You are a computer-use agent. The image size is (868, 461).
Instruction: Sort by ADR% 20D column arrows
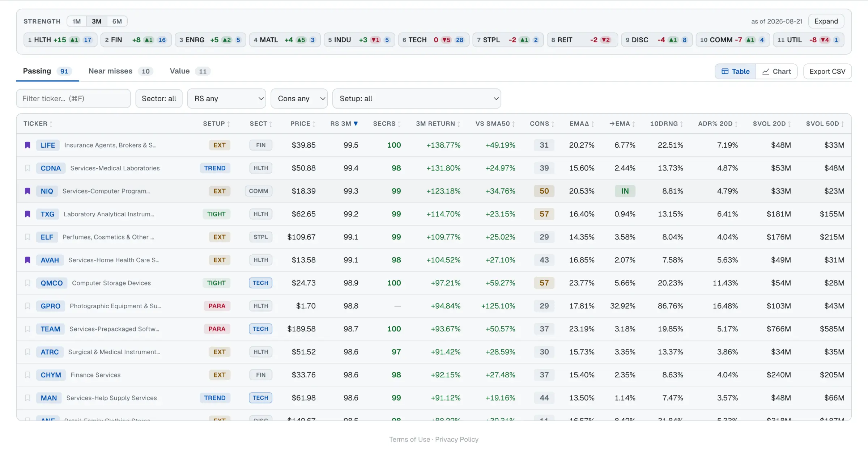click(x=736, y=124)
